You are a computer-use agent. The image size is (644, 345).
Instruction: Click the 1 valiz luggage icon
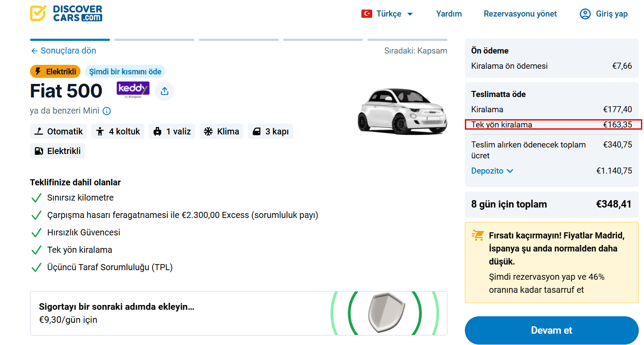point(157,131)
